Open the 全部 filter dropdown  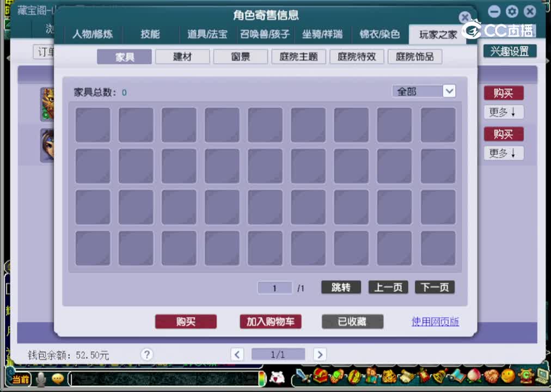point(424,91)
